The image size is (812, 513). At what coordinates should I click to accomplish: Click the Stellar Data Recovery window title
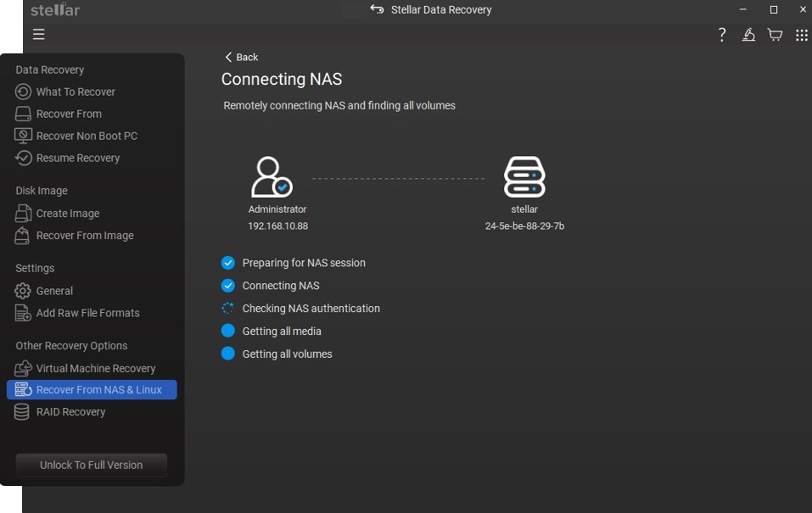441,9
